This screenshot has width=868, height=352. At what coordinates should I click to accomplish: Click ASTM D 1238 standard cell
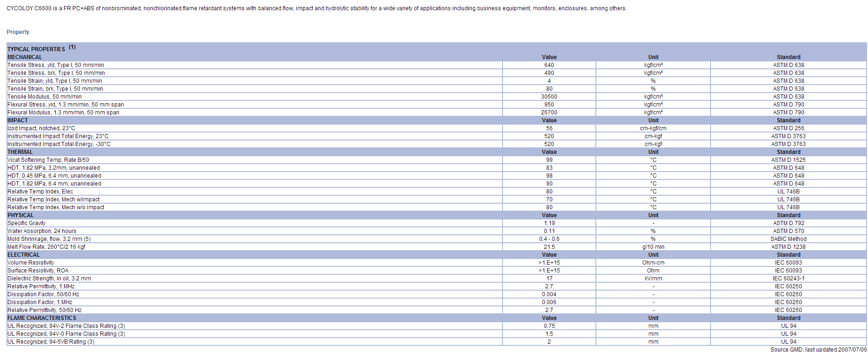pos(789,247)
